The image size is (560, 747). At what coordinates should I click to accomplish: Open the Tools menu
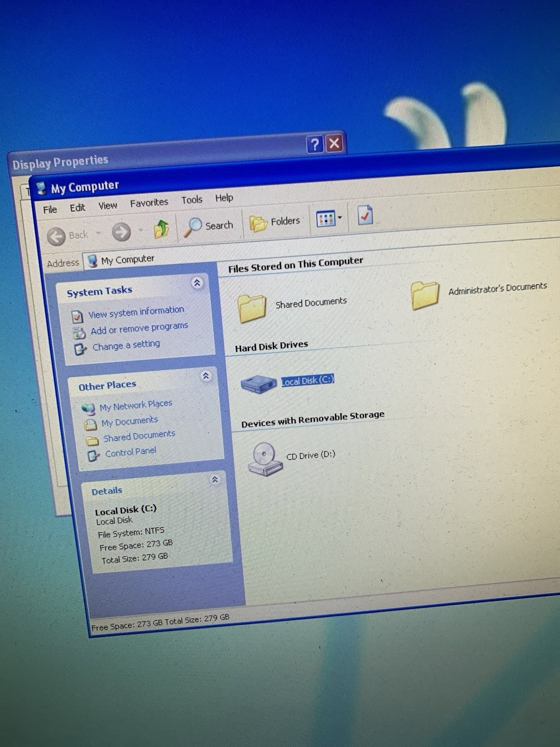pyautogui.click(x=192, y=200)
